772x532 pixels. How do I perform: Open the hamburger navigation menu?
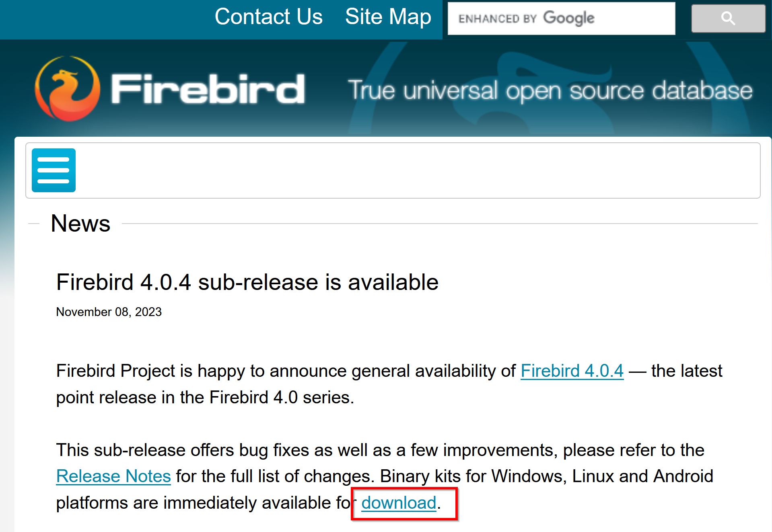(54, 170)
